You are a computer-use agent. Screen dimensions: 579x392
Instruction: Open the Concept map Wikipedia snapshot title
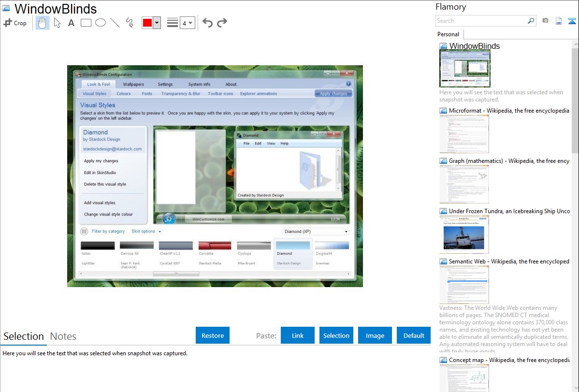point(509,360)
